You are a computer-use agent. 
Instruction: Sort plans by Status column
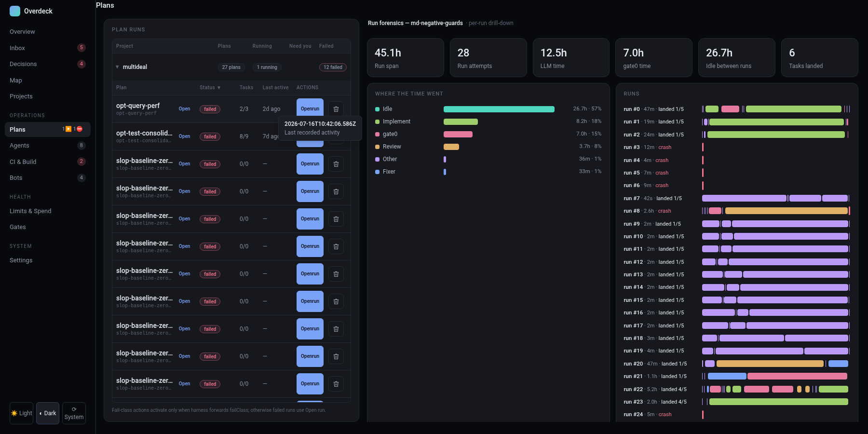pyautogui.click(x=210, y=88)
